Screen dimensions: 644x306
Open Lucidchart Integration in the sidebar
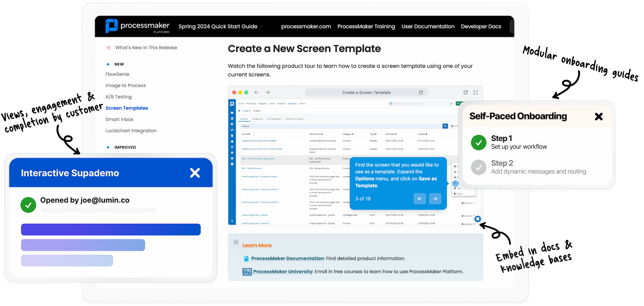(131, 131)
